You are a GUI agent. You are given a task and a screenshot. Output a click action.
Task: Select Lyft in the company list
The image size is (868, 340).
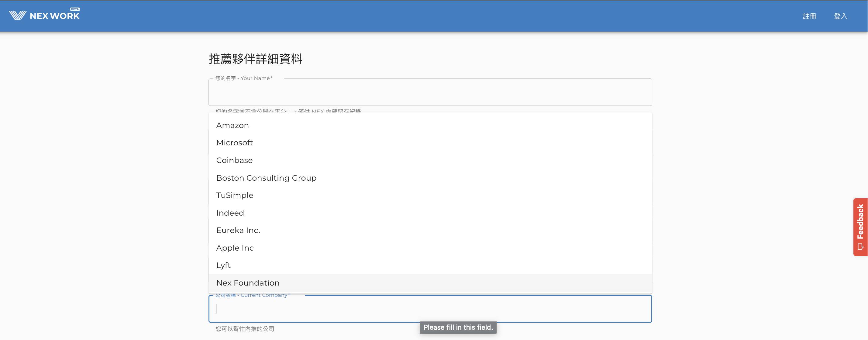point(223,265)
